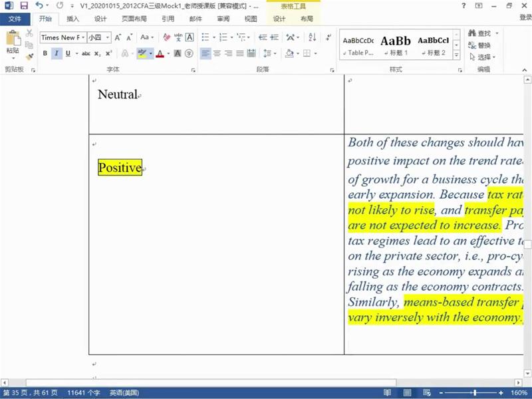Apply strikethrough formatting with the abc icon

point(86,53)
